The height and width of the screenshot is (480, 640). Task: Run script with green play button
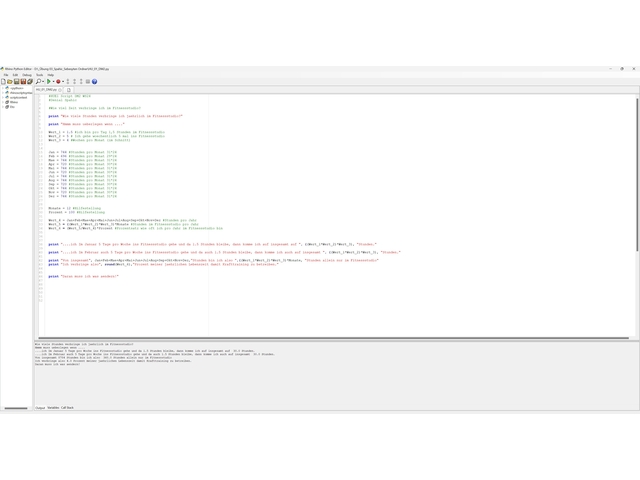point(49,82)
